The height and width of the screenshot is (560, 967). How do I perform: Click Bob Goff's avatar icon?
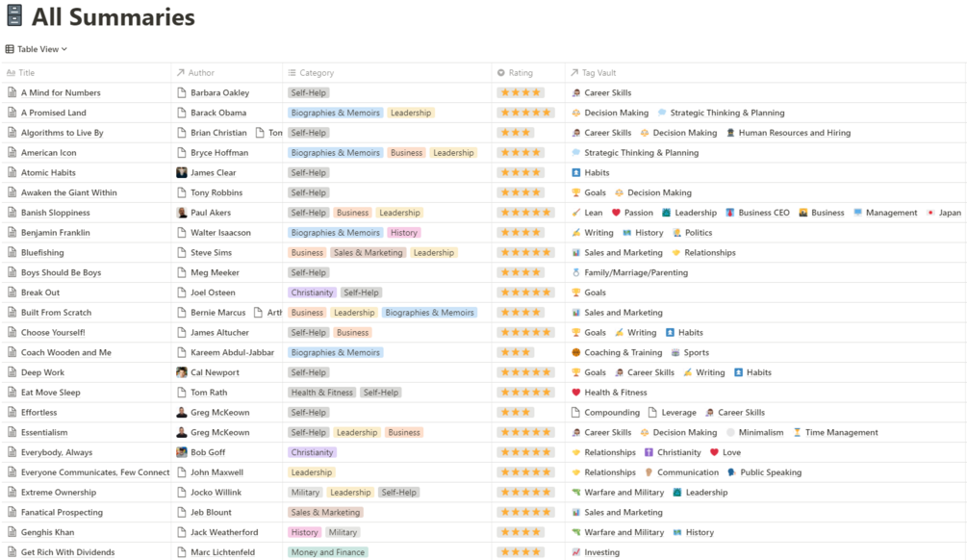click(181, 452)
